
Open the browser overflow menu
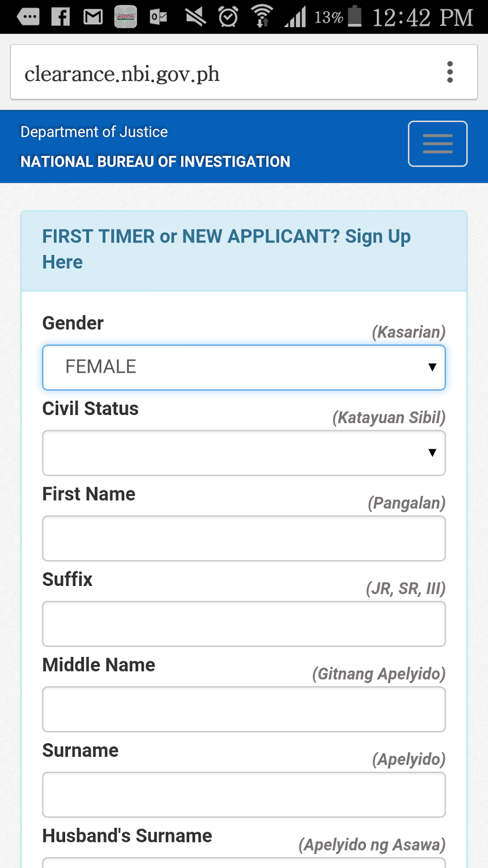450,71
